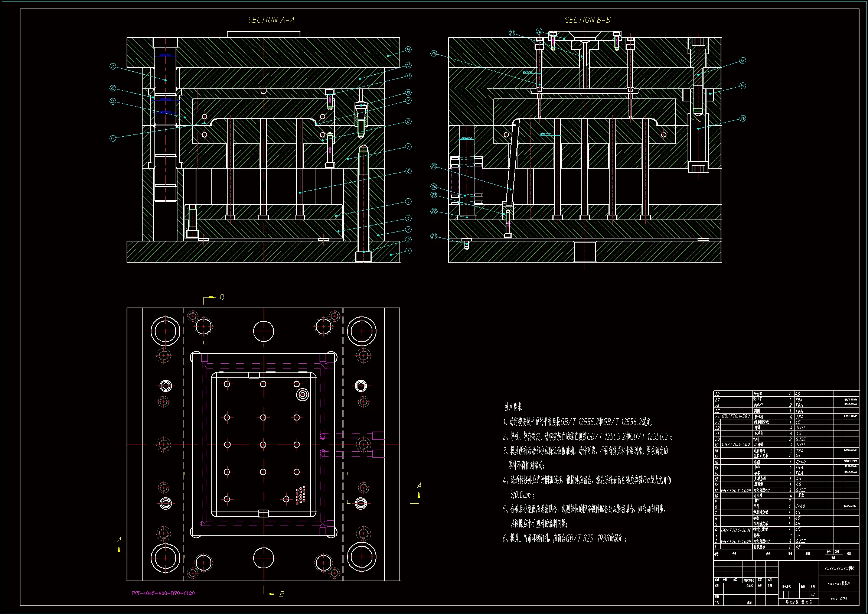The width and height of the screenshot is (868, 614).
Task: Click the magenta FCI-4045-A60-B70-C120 text
Action: (x=163, y=593)
